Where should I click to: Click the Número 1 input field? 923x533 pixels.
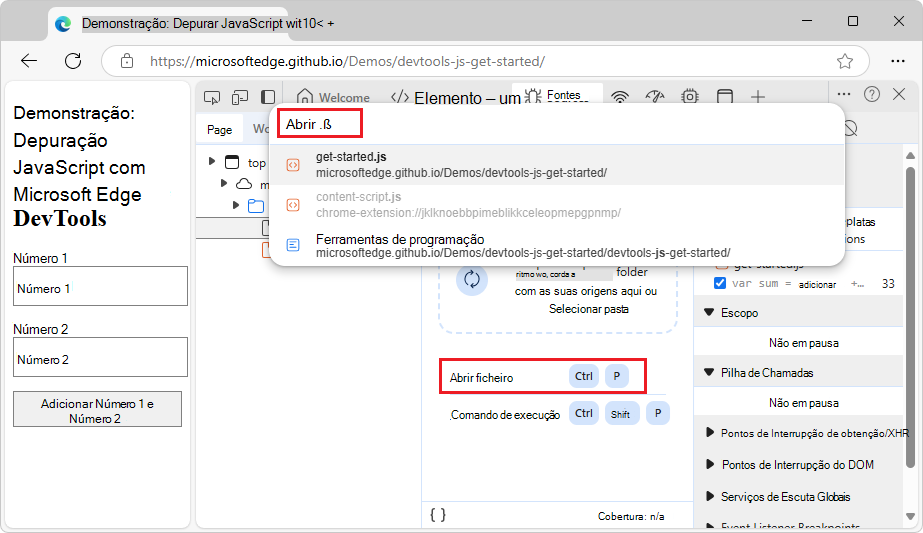(101, 286)
